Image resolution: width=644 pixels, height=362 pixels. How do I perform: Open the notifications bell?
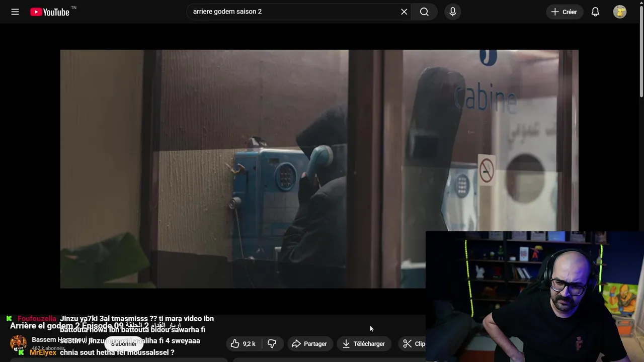(x=595, y=12)
